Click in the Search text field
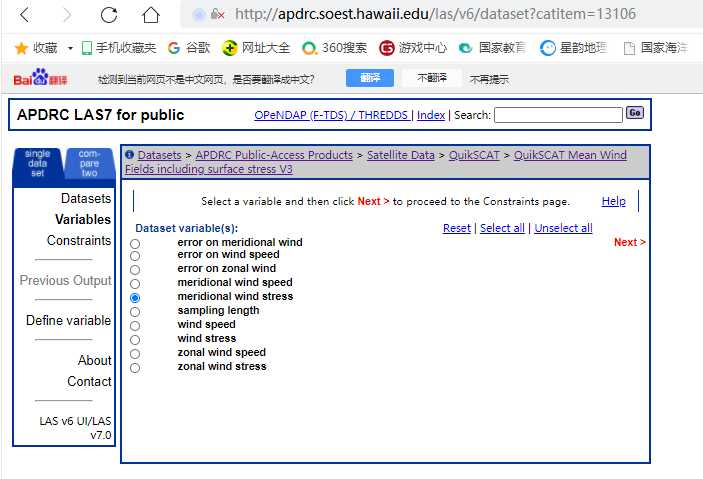 [x=558, y=115]
